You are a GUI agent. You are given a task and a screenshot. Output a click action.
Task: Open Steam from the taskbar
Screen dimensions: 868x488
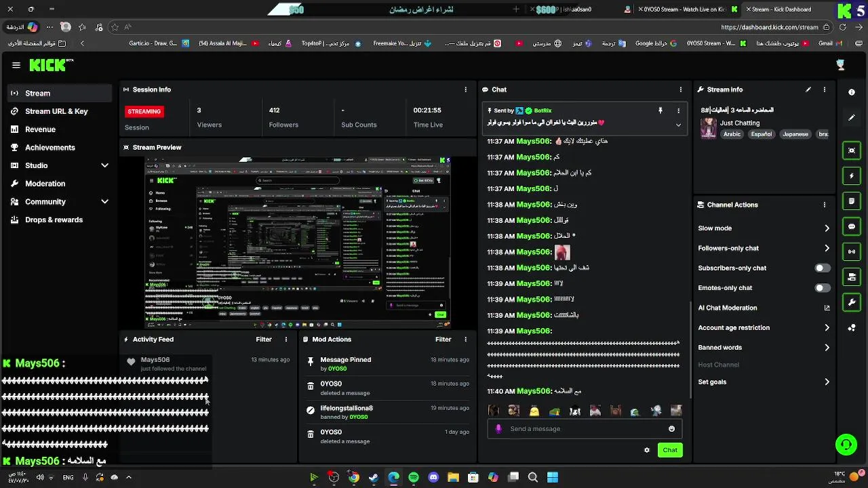[374, 477]
